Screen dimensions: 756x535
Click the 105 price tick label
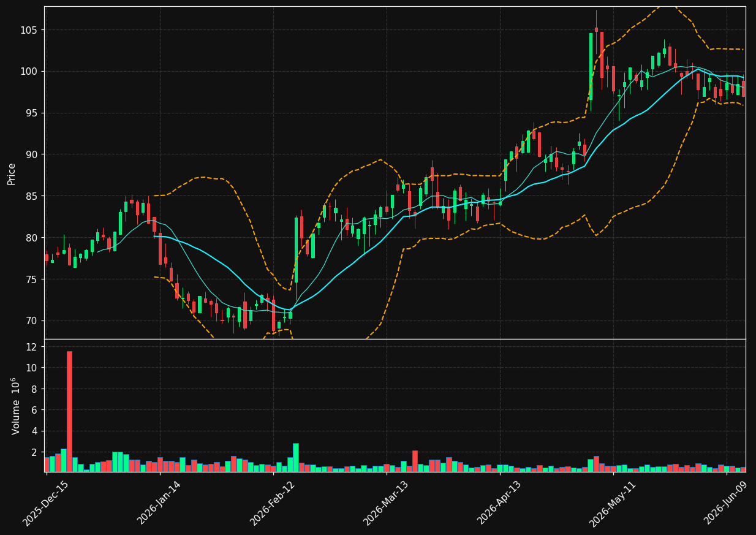(x=29, y=30)
